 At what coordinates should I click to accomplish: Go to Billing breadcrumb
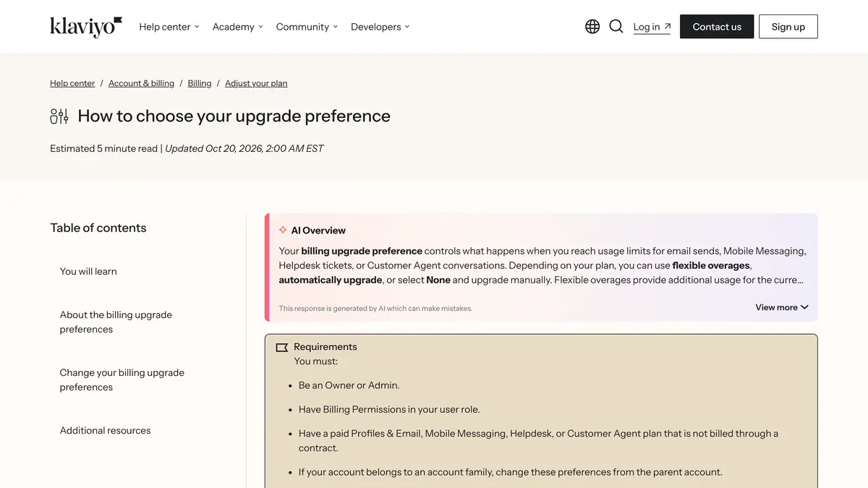point(200,83)
